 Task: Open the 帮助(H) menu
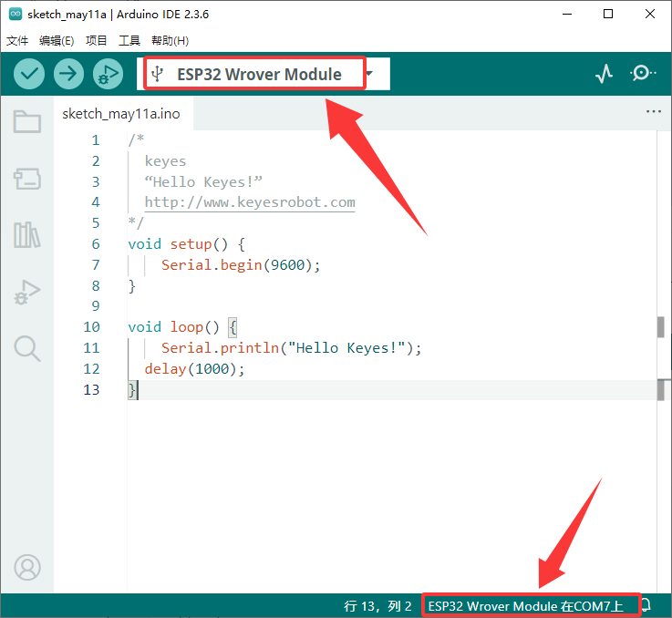171,41
